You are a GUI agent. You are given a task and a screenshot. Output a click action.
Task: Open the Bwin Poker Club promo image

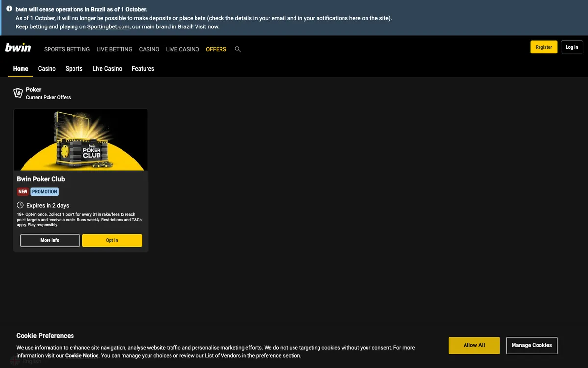click(81, 140)
